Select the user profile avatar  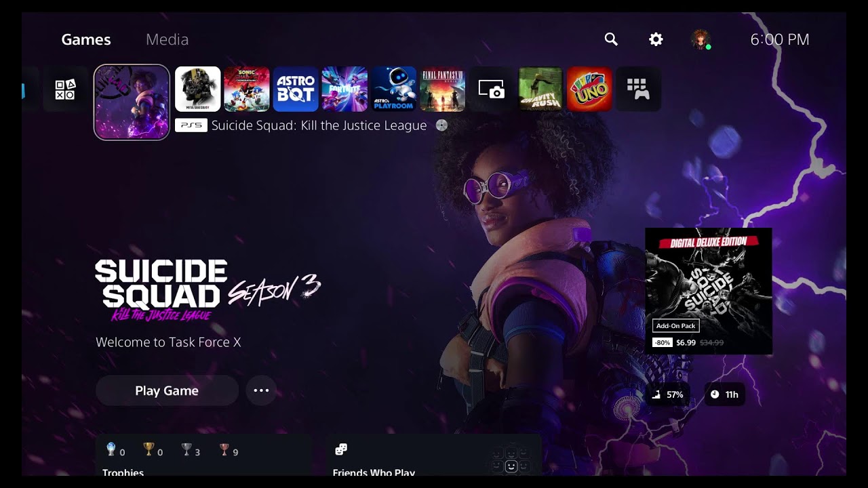[701, 39]
